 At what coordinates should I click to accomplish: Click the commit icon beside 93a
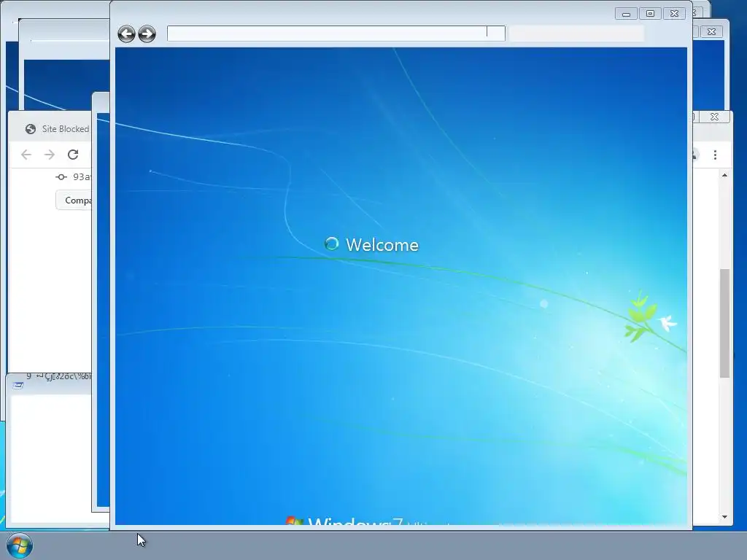[x=61, y=177]
